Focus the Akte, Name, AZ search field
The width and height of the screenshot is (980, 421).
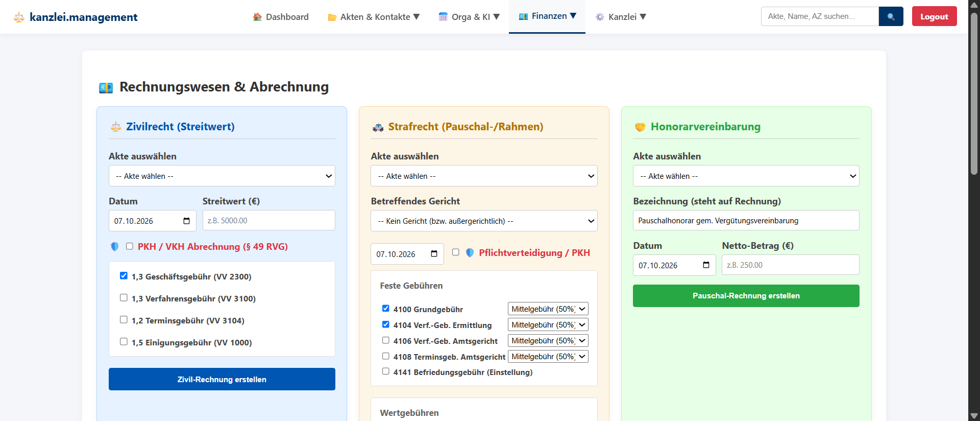point(820,16)
